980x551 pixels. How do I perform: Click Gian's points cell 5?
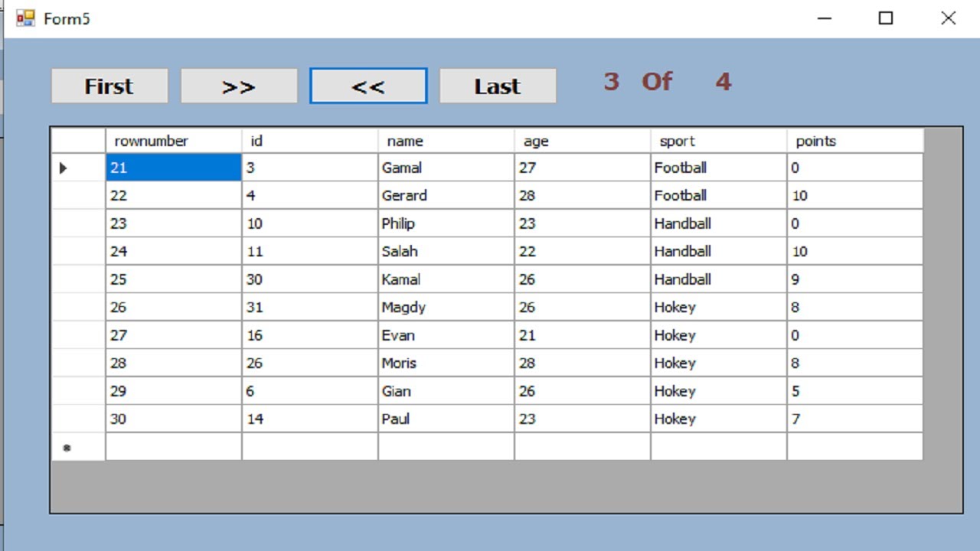point(855,391)
